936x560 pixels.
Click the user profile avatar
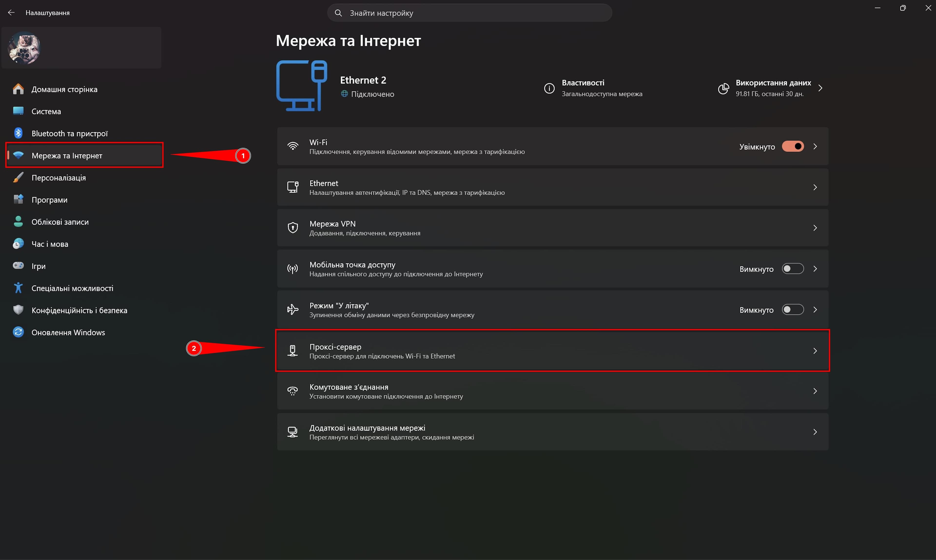click(25, 48)
